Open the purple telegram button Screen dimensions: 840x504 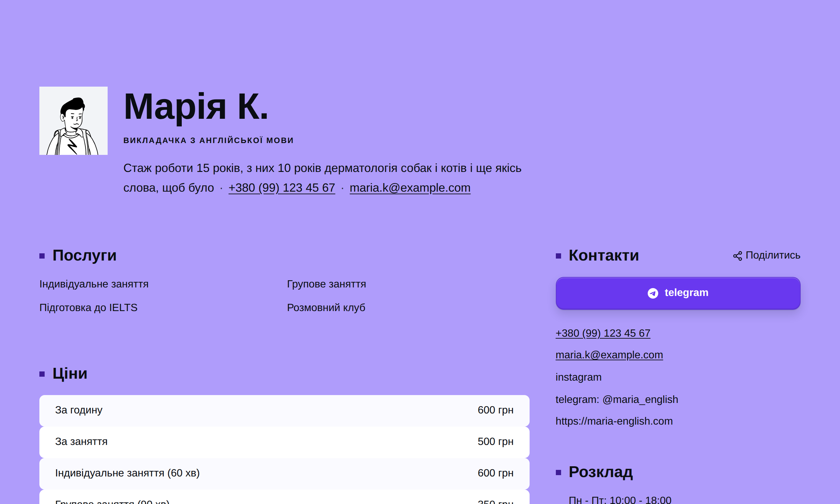pos(678,293)
